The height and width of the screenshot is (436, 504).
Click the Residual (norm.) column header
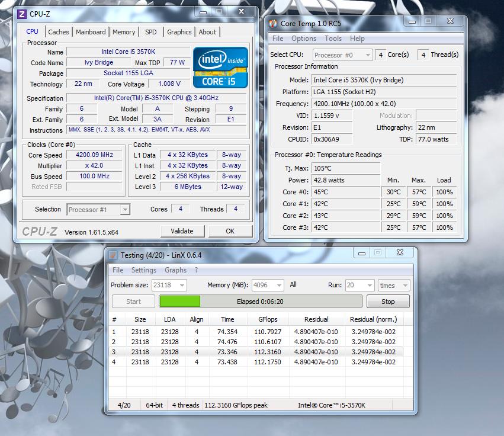[x=374, y=319]
